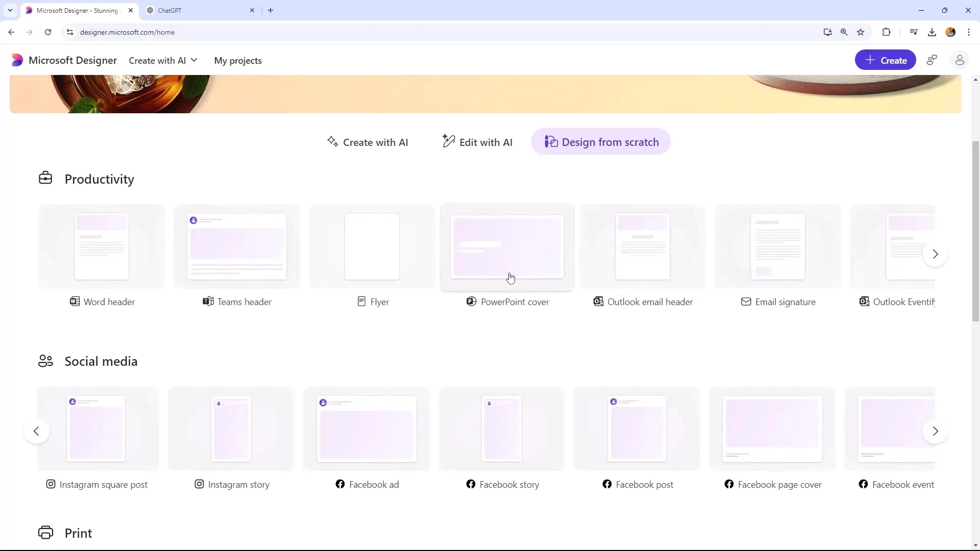Expand Social media templates right arrow
The image size is (980, 551).
[x=935, y=431]
